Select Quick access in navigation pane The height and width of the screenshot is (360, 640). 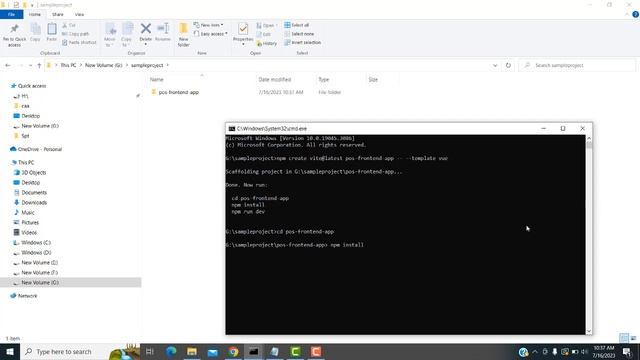(32, 86)
